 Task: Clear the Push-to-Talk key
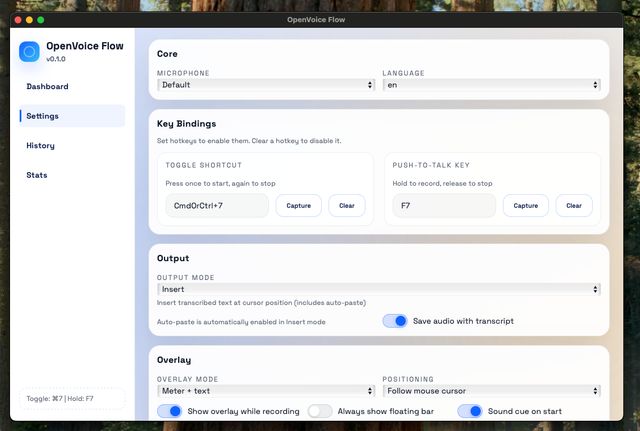click(574, 206)
